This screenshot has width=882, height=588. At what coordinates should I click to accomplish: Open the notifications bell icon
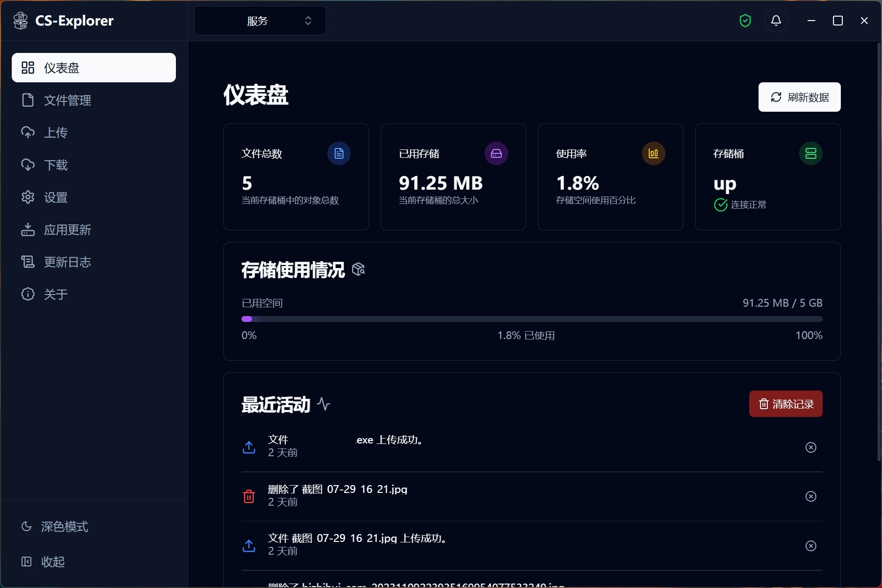[x=776, y=21]
